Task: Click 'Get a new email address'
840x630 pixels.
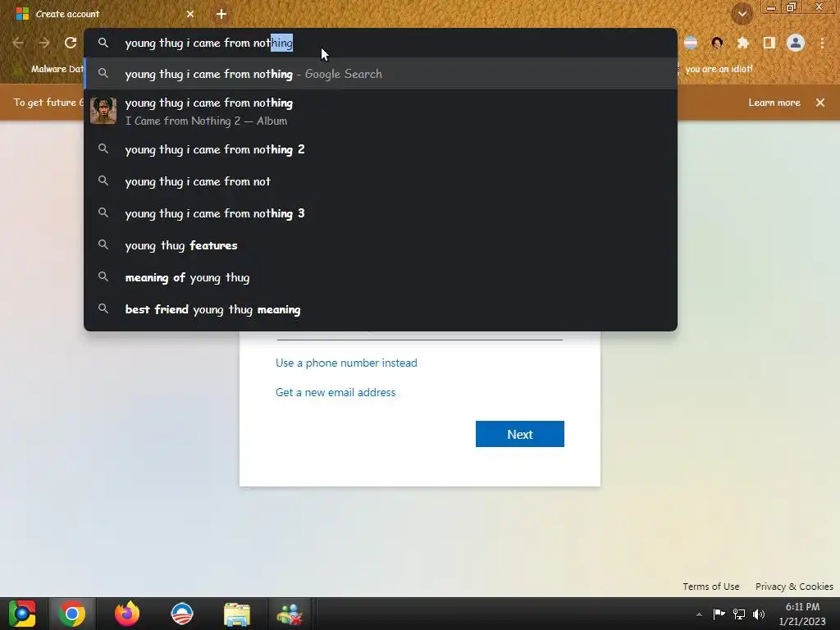Action: click(x=336, y=392)
